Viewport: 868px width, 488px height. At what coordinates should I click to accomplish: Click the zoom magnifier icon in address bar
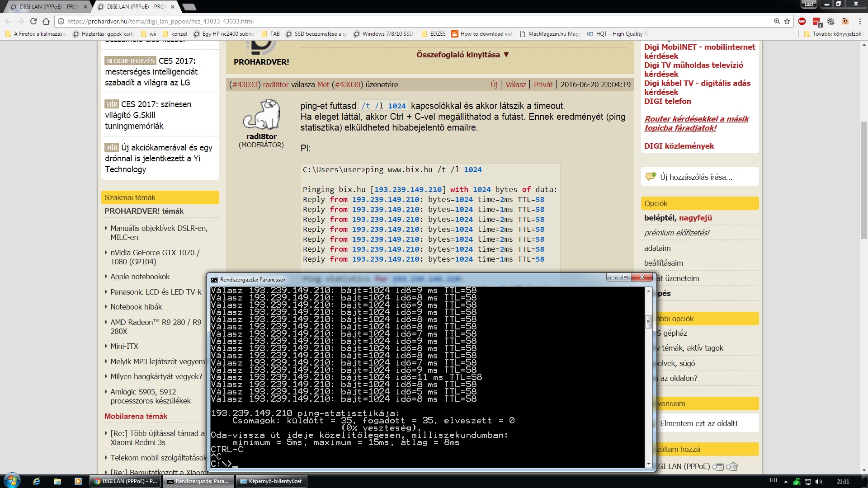[x=777, y=21]
